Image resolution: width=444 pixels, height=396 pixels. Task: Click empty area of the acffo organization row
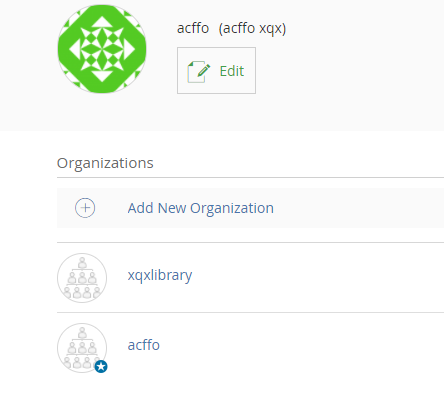(300, 348)
